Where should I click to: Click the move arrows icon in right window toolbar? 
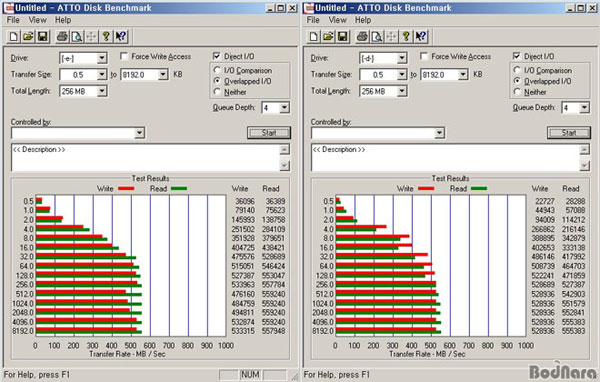click(391, 36)
